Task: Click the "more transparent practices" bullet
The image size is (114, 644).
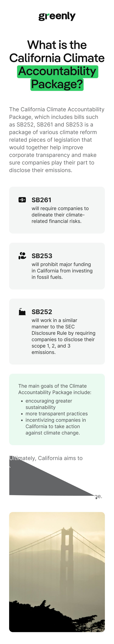Action: pos(57,414)
